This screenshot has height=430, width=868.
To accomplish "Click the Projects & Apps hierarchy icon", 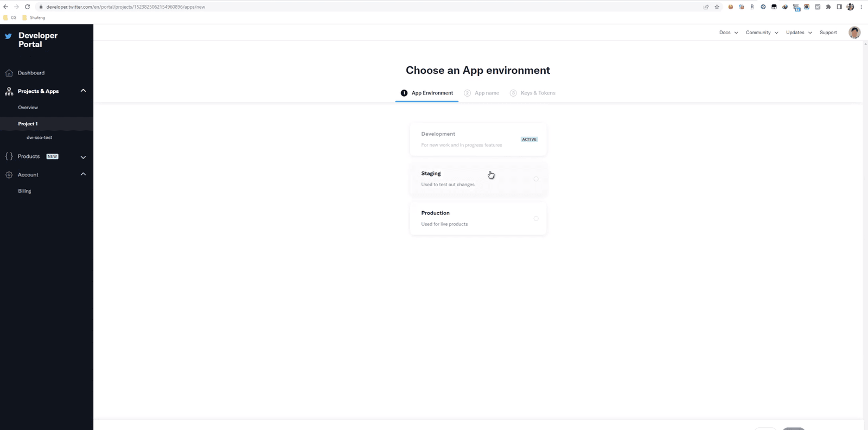I will point(9,91).
